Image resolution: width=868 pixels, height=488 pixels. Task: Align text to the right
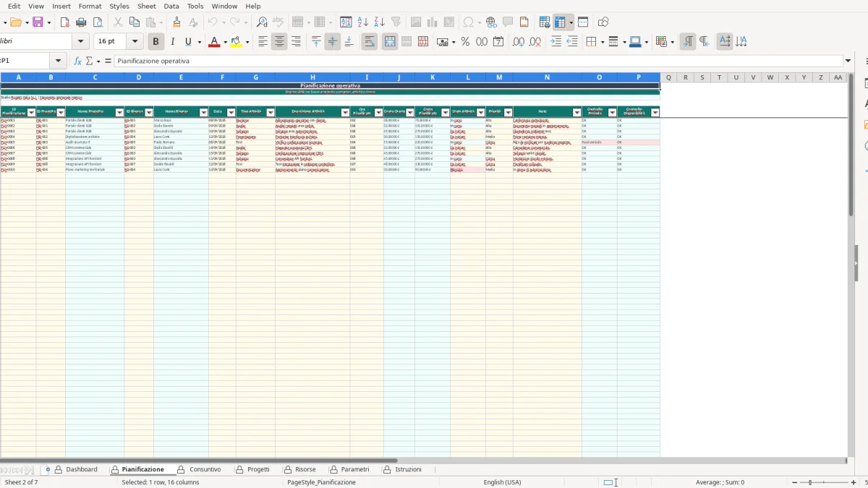tap(295, 42)
